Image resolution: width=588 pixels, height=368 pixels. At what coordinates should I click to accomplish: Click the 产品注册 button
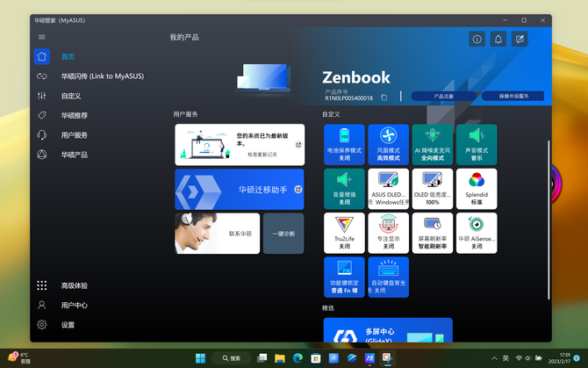coord(443,96)
